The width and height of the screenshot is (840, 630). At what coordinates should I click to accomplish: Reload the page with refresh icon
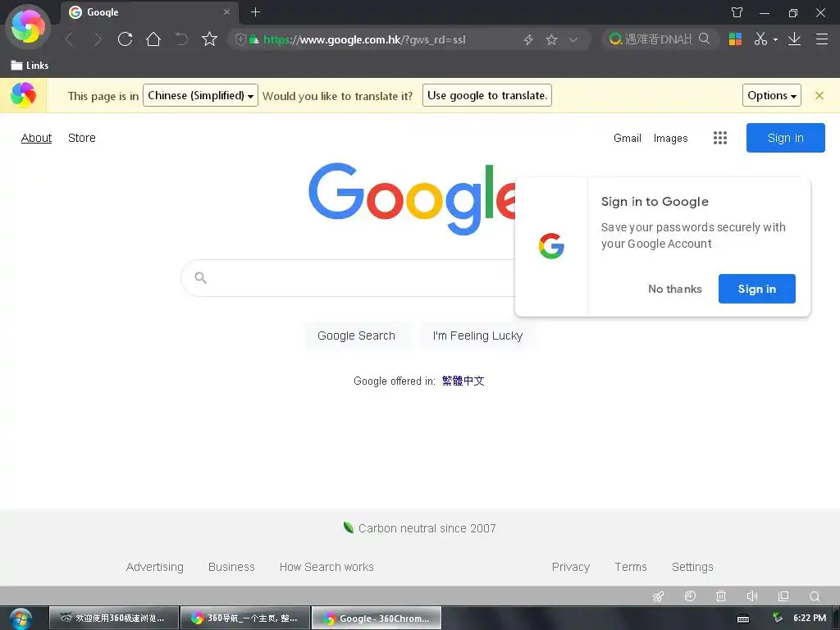(126, 39)
